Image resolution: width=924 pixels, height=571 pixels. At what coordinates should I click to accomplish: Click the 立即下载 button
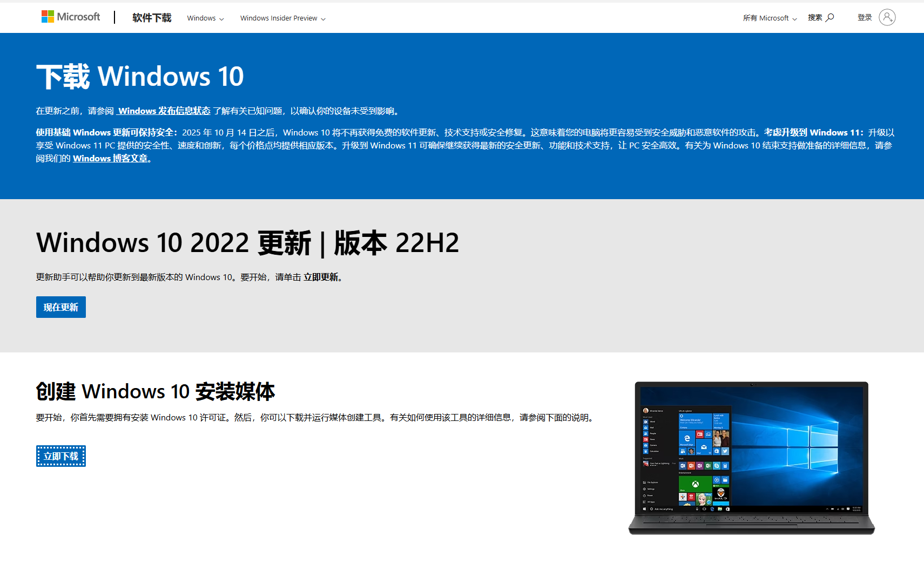click(x=61, y=456)
